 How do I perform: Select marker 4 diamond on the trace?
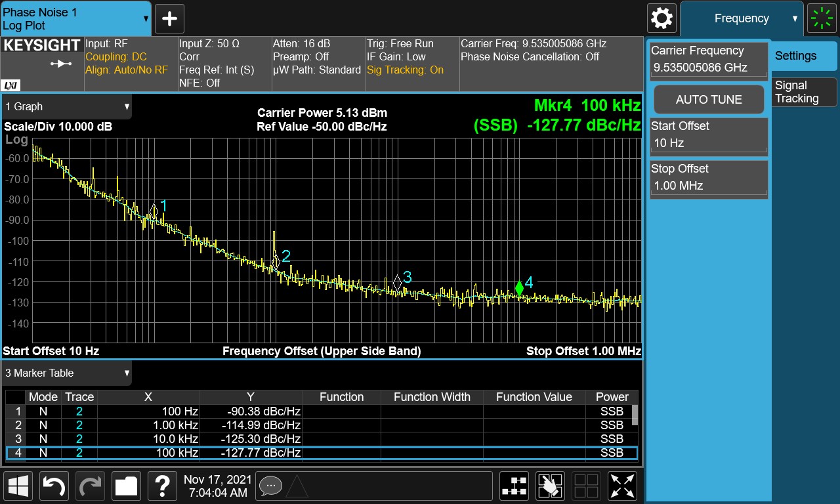[x=519, y=287]
